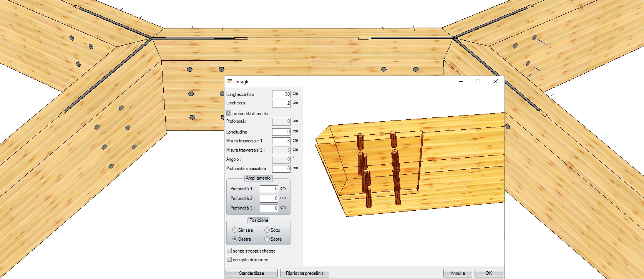Click the Intagli dialog title icon
The image size is (644, 279).
pyautogui.click(x=230, y=81)
